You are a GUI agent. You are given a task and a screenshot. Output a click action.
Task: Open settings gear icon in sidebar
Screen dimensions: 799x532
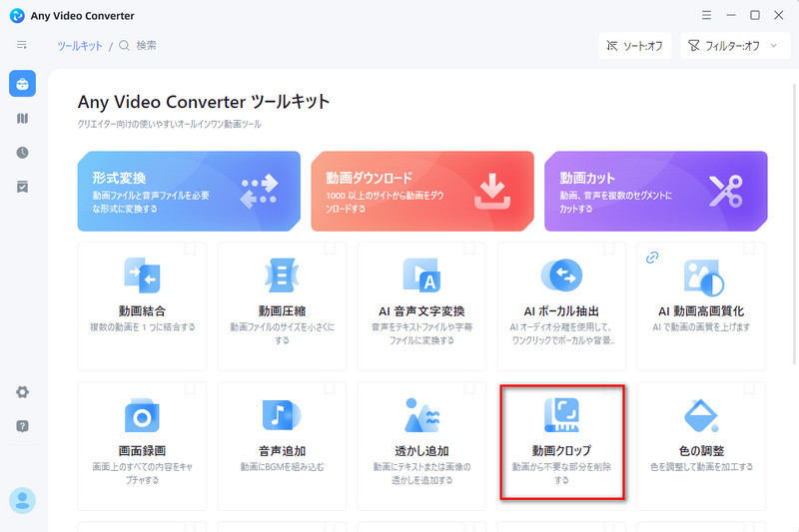22,392
